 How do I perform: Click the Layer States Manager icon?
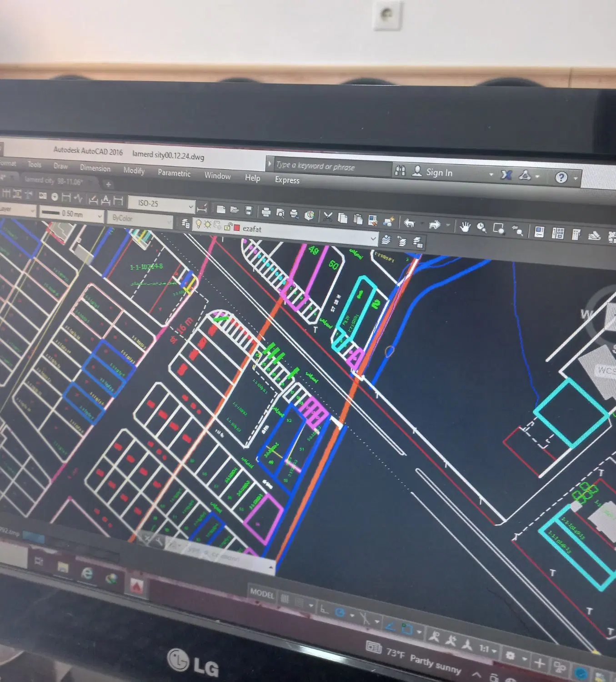pyautogui.click(x=418, y=242)
